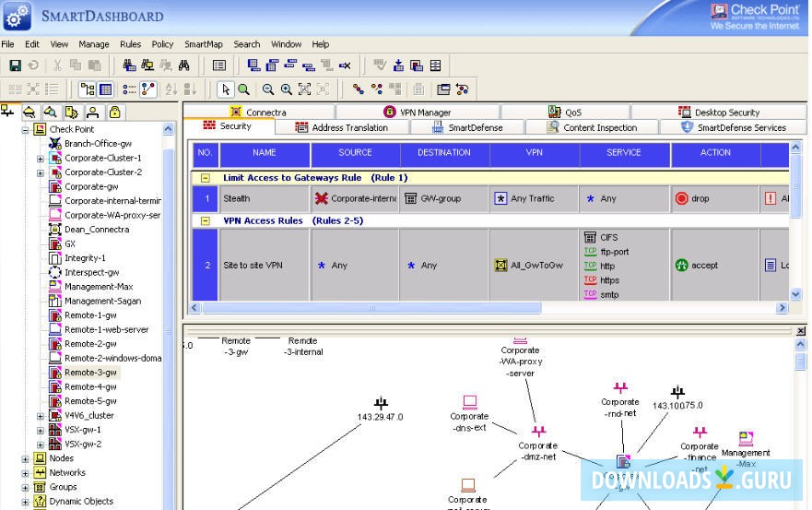Select Remote-3-gw in the objects tree

click(x=90, y=373)
